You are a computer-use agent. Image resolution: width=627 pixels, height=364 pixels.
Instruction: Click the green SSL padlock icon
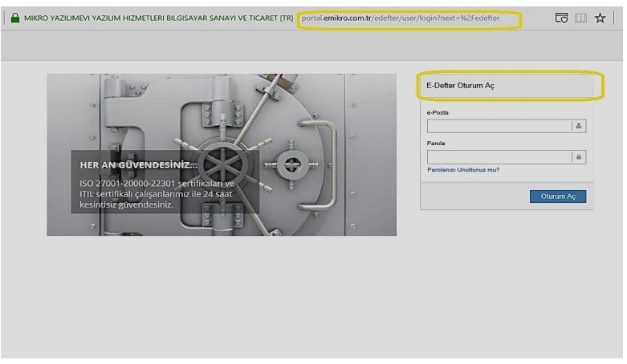click(x=15, y=18)
